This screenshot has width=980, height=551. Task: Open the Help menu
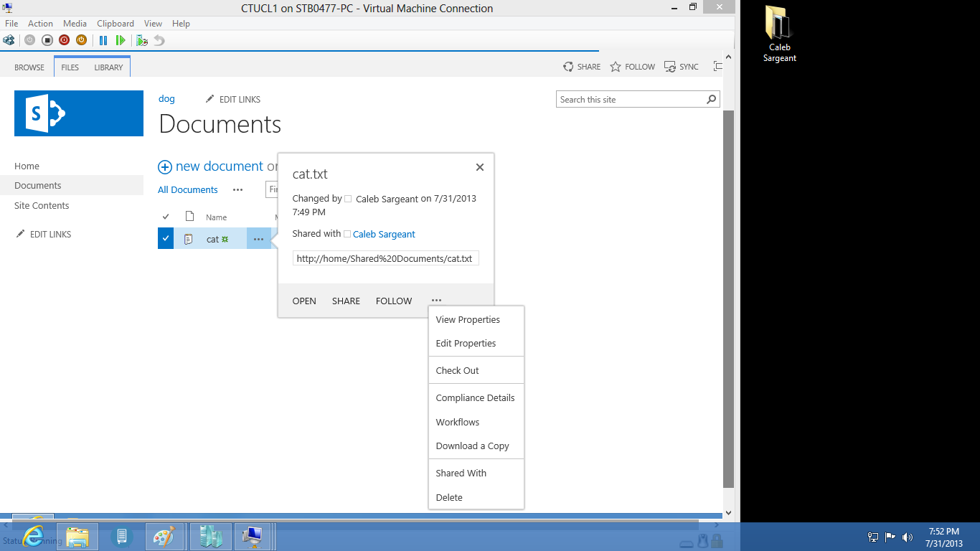pos(181,24)
